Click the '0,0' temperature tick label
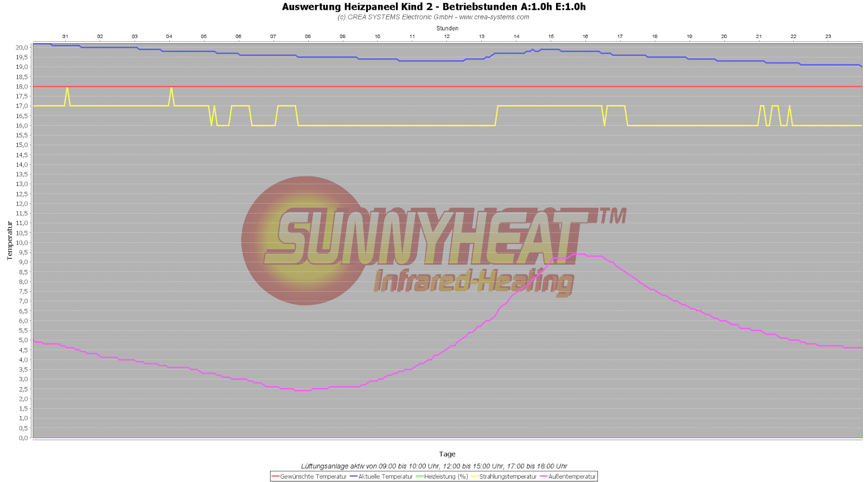868x482 pixels. 23,438
